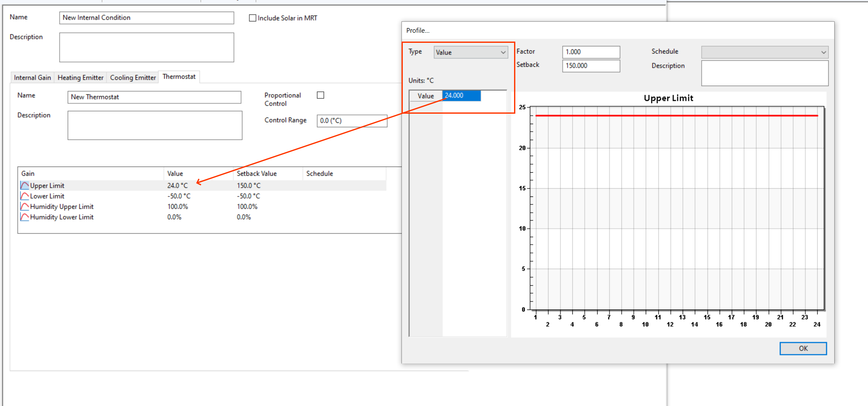This screenshot has width=868, height=406.
Task: Click the internal condition Name field
Action: click(147, 18)
